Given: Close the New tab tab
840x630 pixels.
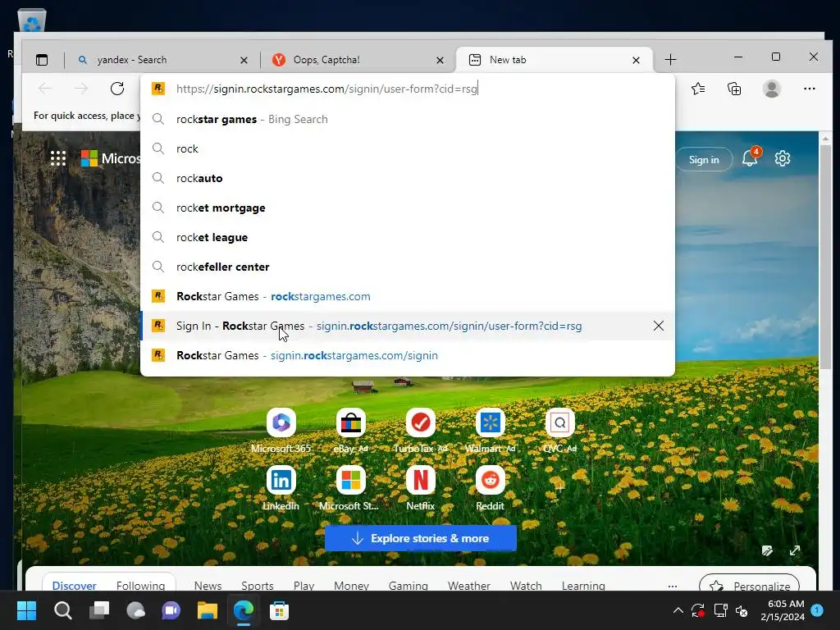Looking at the screenshot, I should click(x=636, y=61).
